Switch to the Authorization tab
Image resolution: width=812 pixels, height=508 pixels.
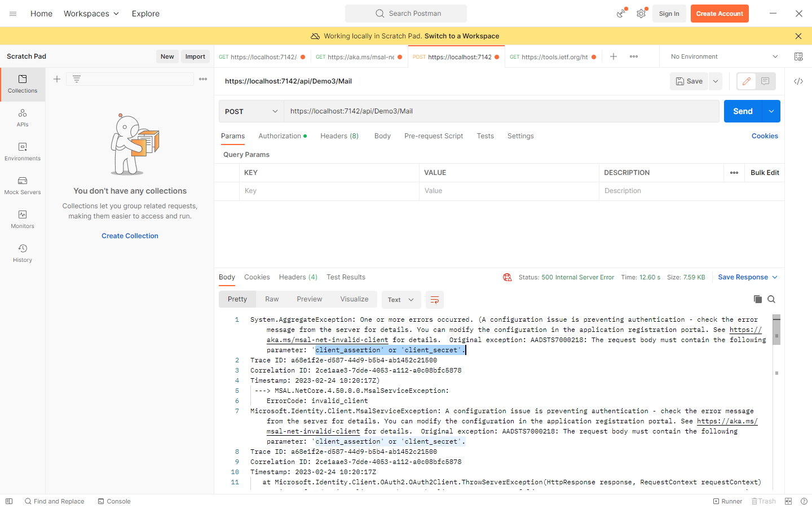coord(280,136)
